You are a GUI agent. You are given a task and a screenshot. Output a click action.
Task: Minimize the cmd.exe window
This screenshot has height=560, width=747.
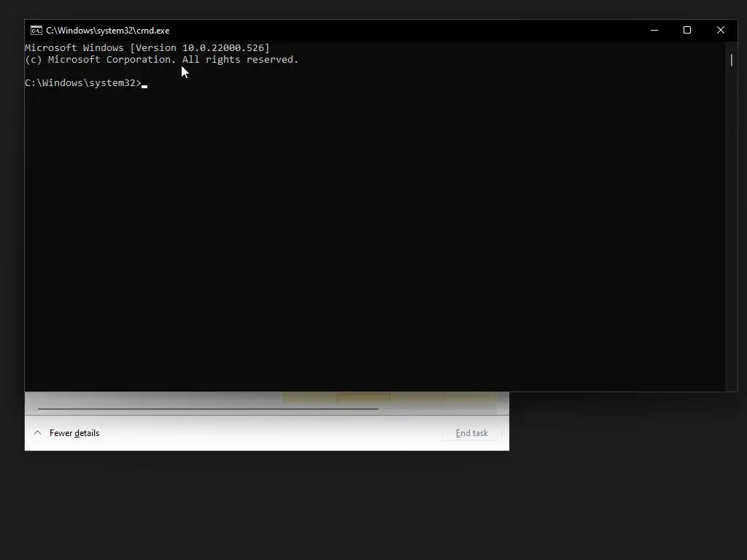click(654, 30)
